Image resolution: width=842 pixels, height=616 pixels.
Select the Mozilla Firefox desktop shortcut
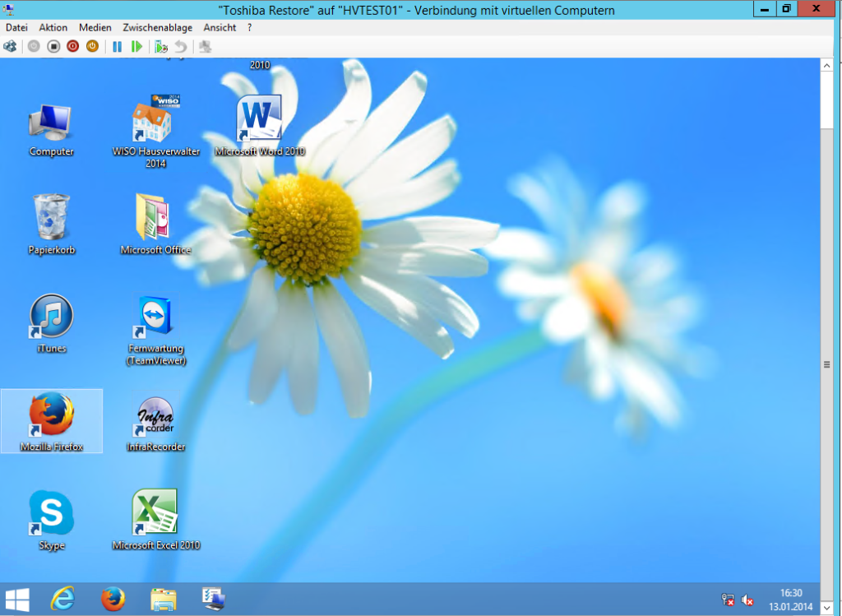(x=52, y=420)
